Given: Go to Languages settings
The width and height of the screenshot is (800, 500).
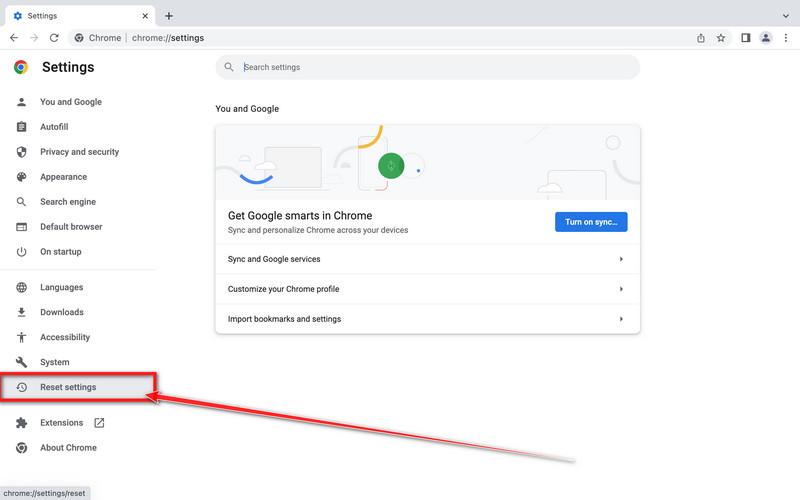Looking at the screenshot, I should 62,287.
